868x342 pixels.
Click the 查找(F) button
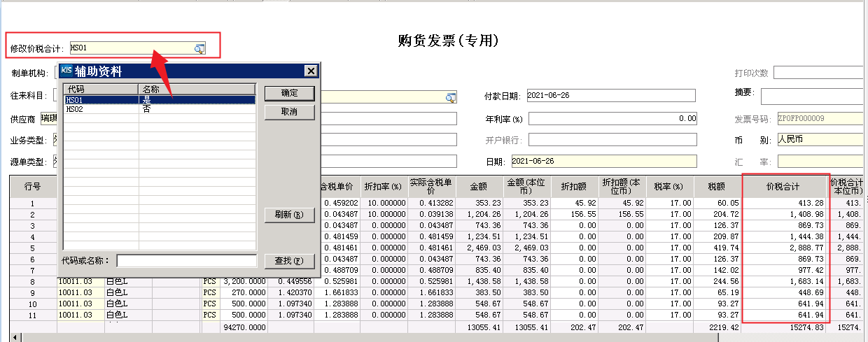(289, 261)
